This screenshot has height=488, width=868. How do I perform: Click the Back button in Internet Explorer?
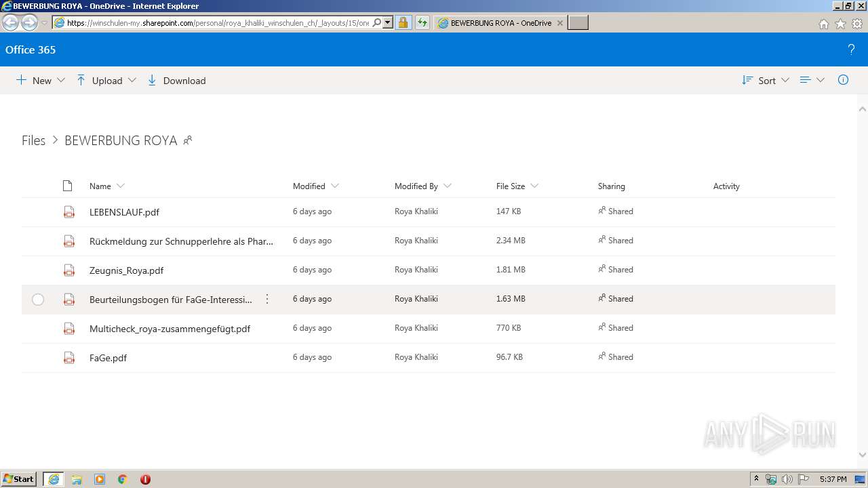click(11, 22)
